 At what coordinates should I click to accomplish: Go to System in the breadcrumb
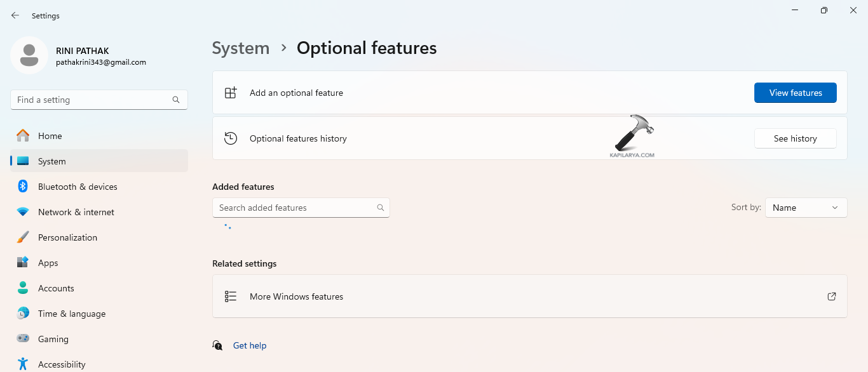(x=241, y=48)
